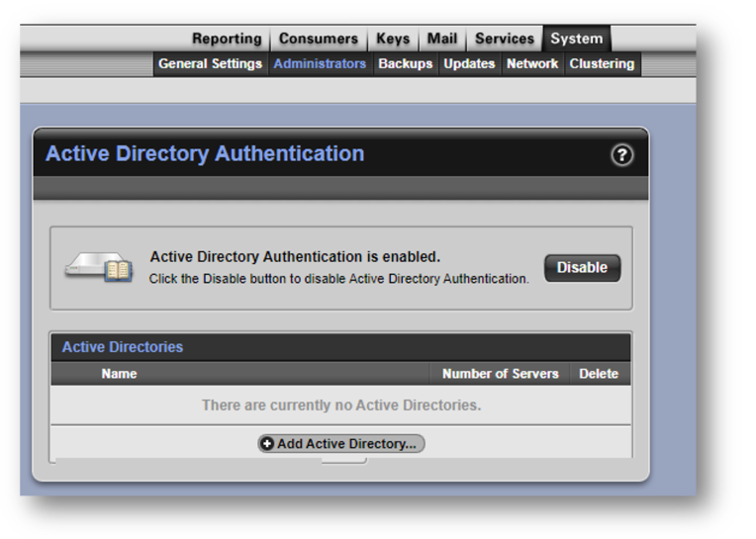The image size is (756, 539).
Task: Select the Mail tab
Action: pyautogui.click(x=442, y=39)
